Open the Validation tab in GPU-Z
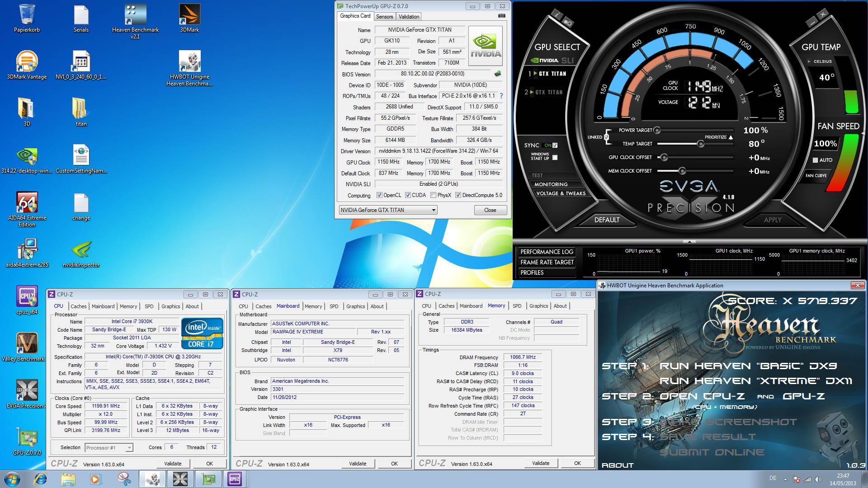Viewport: 868px width, 488px height. 409,17
